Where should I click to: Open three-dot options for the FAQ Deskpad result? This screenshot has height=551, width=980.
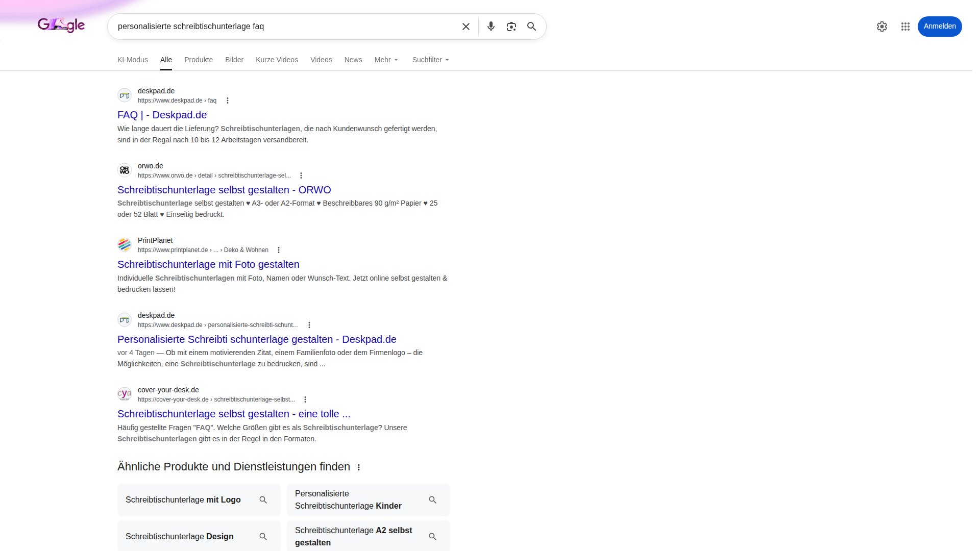pyautogui.click(x=228, y=101)
